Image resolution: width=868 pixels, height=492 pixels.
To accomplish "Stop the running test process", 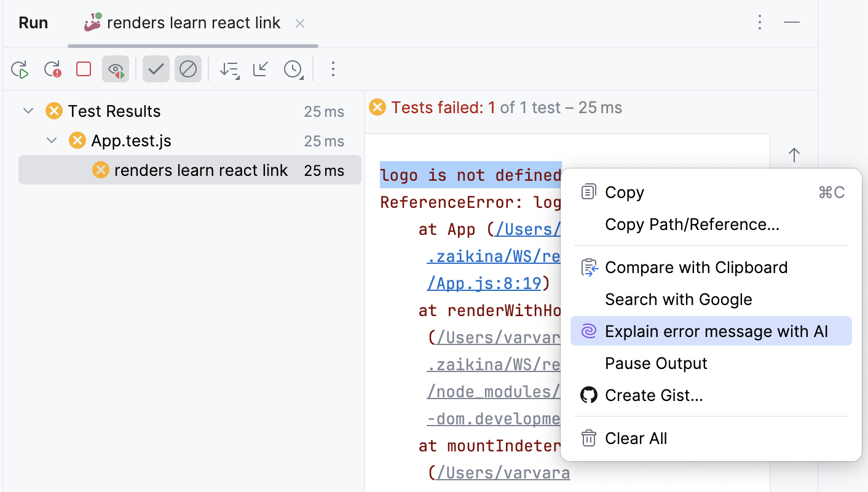I will tap(83, 69).
